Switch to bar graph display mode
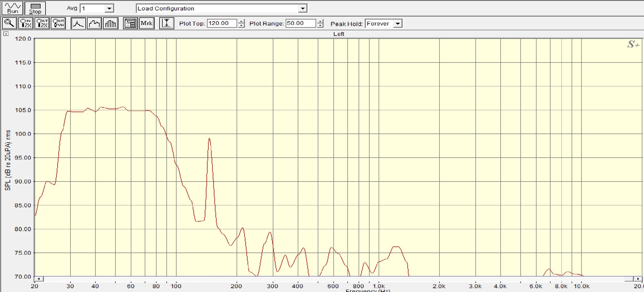This screenshot has width=644, height=292. [110, 23]
